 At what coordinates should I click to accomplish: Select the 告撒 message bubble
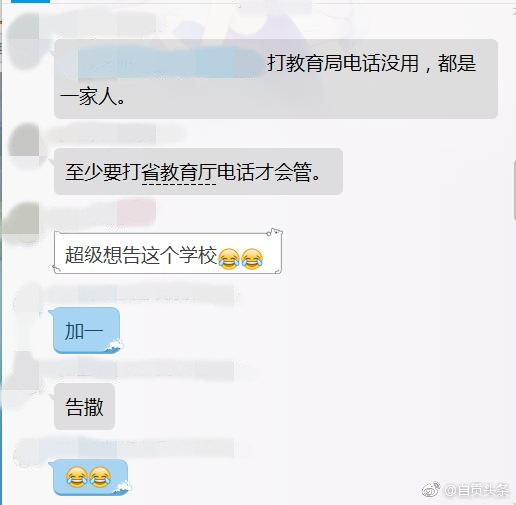84,406
